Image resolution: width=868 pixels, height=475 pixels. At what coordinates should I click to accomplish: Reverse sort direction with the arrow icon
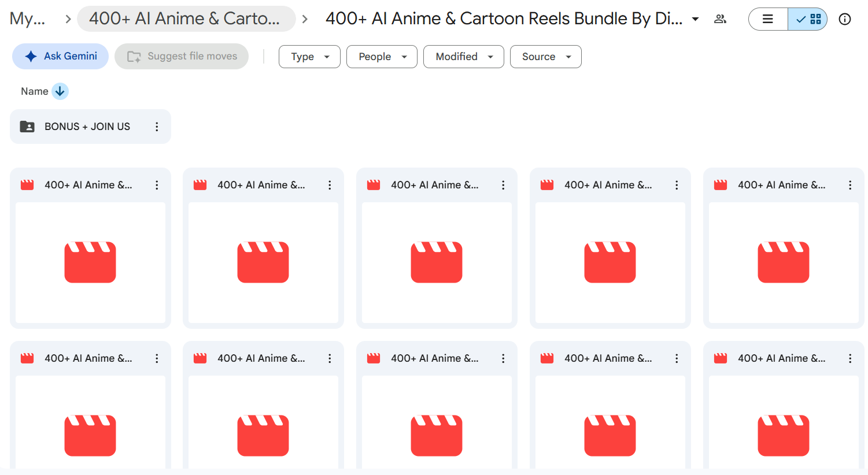pyautogui.click(x=60, y=91)
